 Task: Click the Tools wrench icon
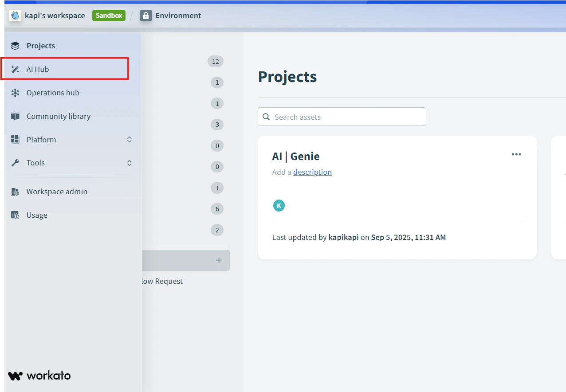point(15,163)
